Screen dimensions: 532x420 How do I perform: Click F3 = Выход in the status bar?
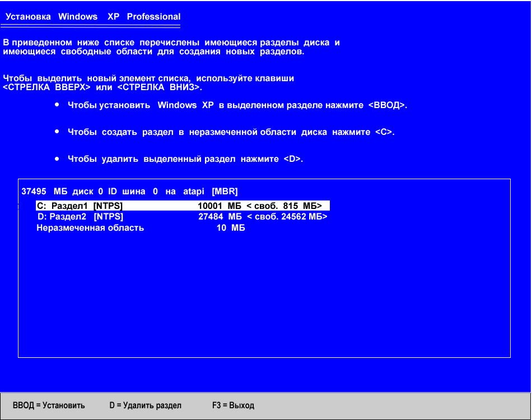(233, 405)
